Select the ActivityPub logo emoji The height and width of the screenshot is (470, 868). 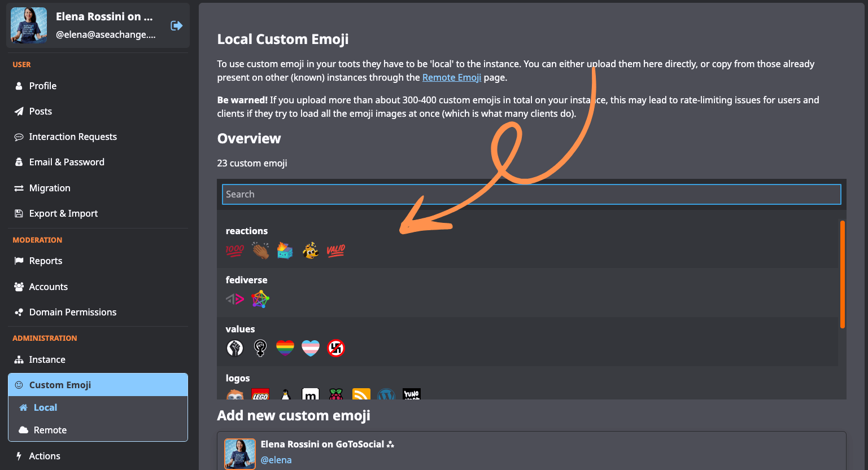coord(235,299)
